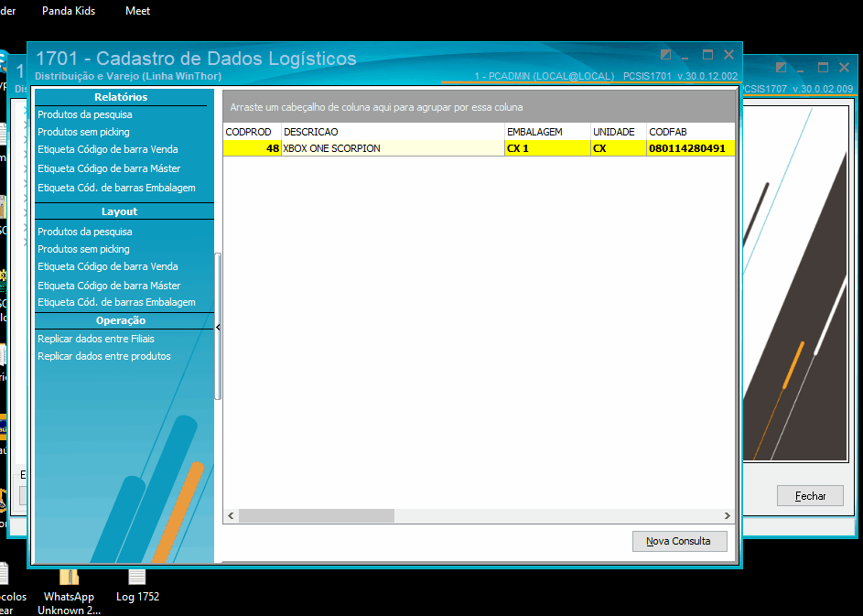Open Etiqueta Cód. de barras Embalagem under Layout
The width and height of the screenshot is (863, 616).
coord(116,302)
